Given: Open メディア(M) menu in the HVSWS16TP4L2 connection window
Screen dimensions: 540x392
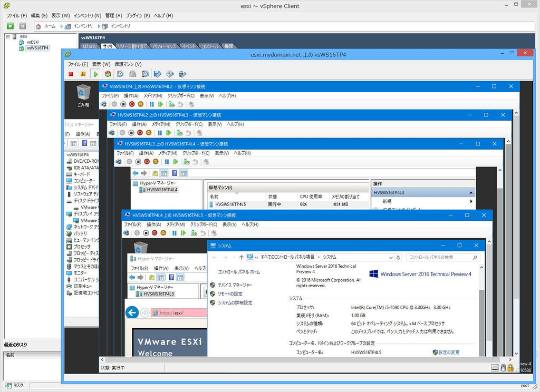Looking at the screenshot, I should point(152,96).
